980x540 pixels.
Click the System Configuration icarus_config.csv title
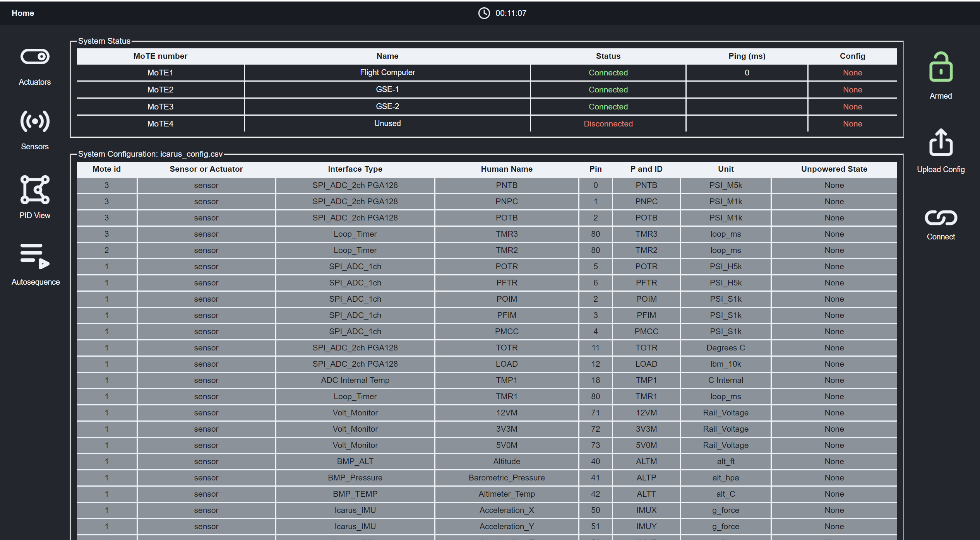pyautogui.click(x=151, y=154)
